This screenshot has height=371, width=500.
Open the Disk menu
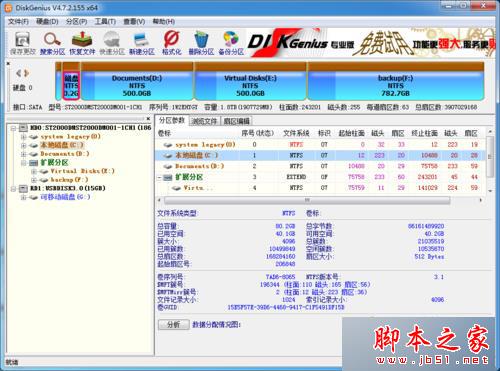tap(47, 22)
